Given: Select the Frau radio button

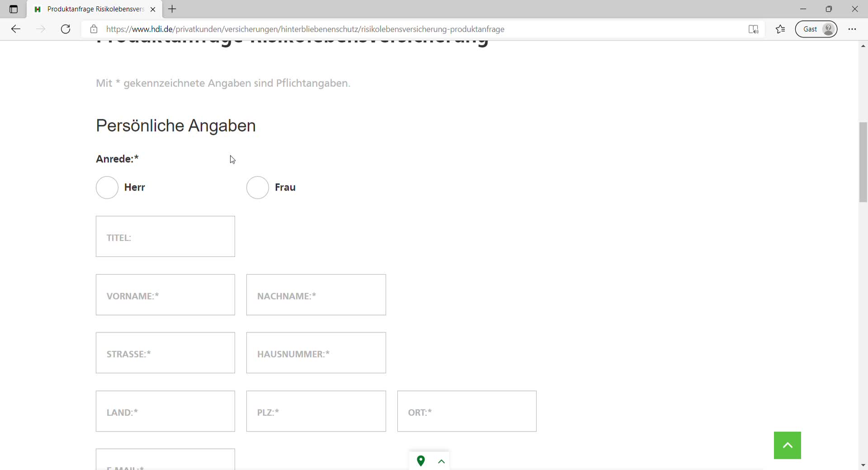Looking at the screenshot, I should tap(258, 188).
